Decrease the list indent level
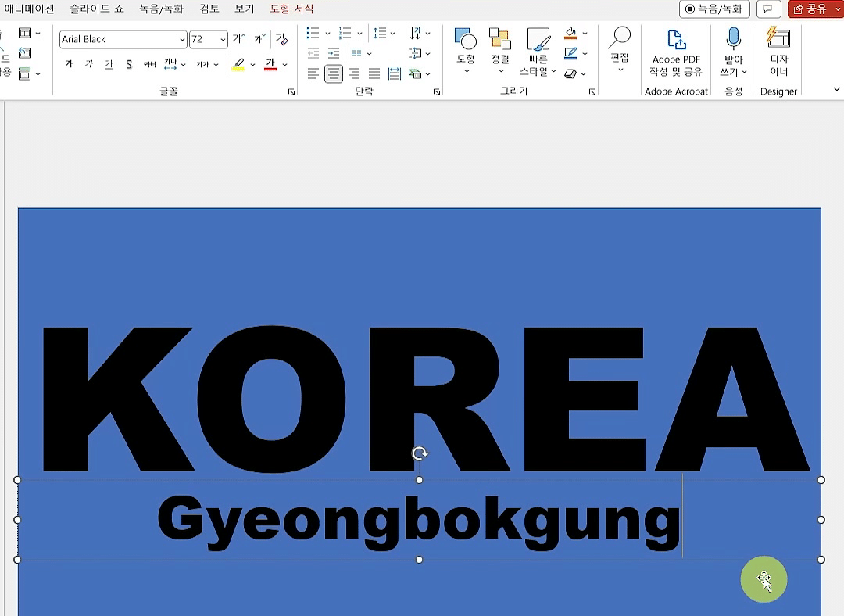The height and width of the screenshot is (616, 844). coord(313,53)
